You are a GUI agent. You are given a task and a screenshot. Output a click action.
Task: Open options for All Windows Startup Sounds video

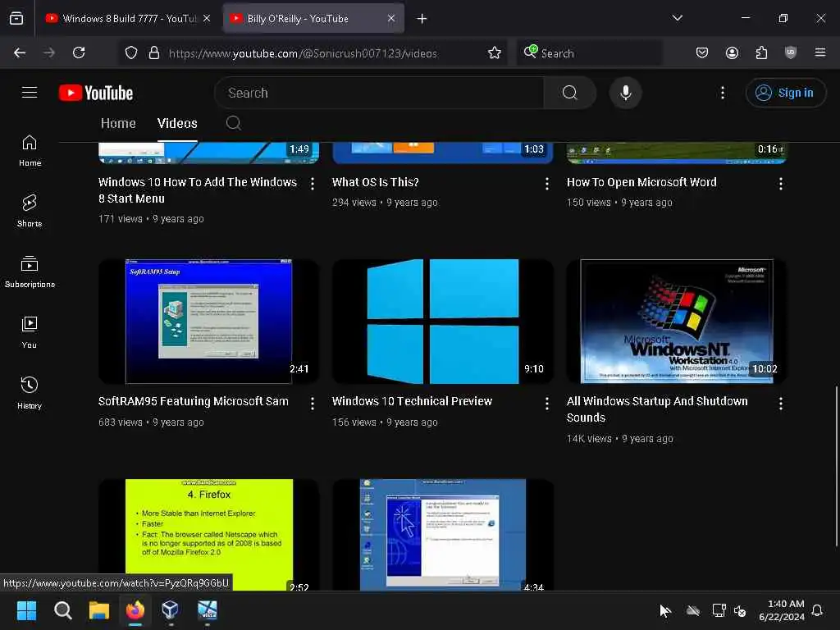pos(781,404)
